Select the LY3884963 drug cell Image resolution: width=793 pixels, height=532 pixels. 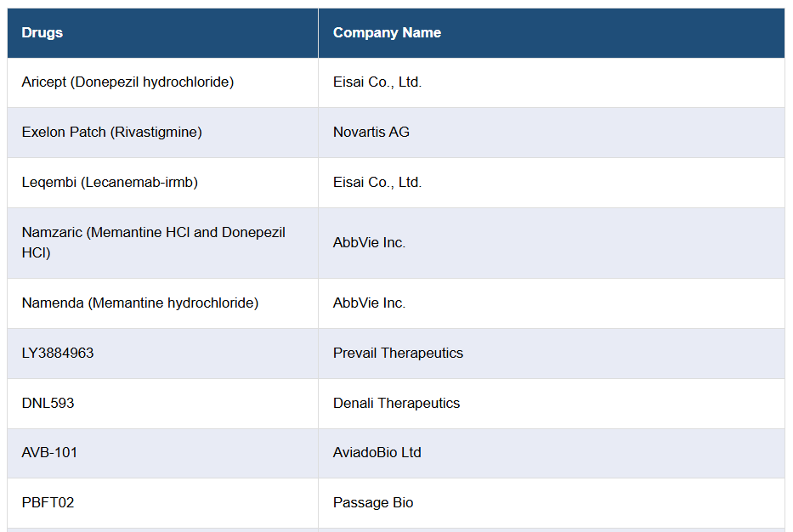(x=58, y=354)
